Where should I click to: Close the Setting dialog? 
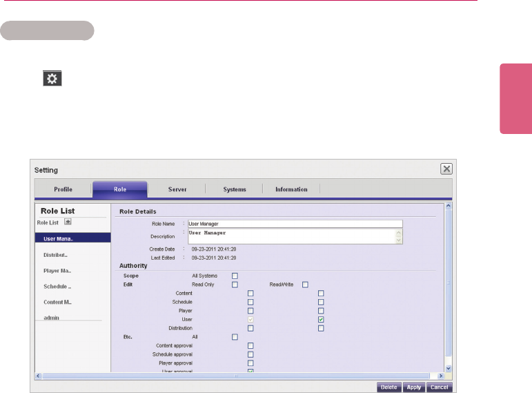pyautogui.click(x=446, y=169)
